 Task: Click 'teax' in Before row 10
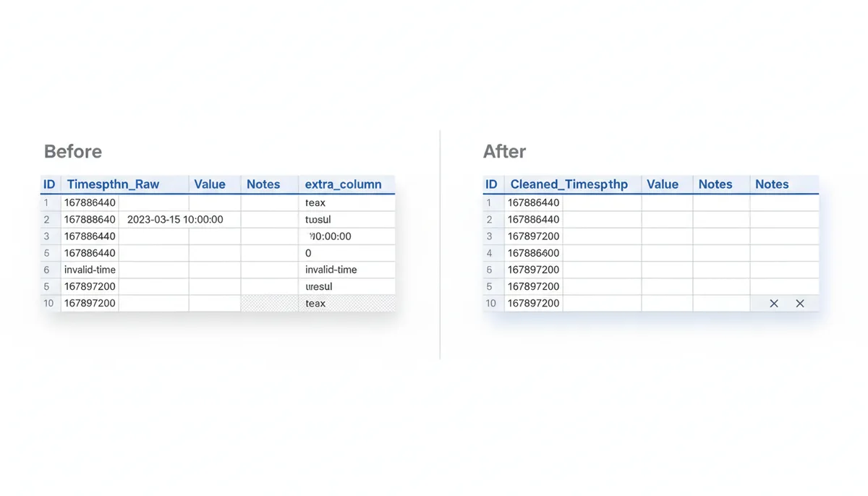coord(315,304)
